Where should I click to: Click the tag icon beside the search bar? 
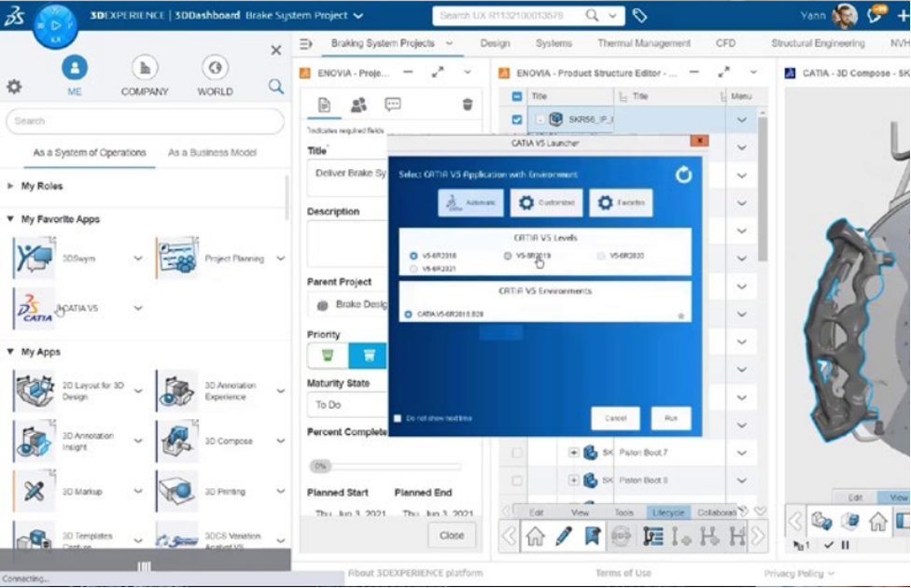[x=639, y=16]
